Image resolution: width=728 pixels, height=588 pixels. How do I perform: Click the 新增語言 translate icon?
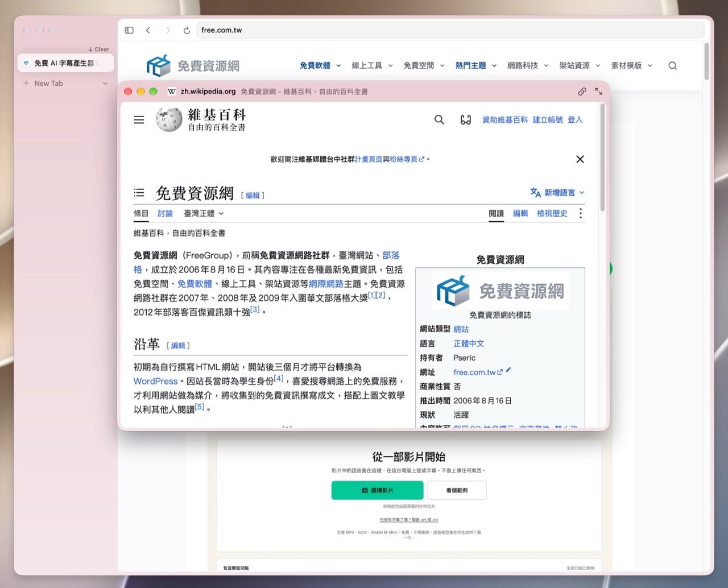(x=535, y=193)
